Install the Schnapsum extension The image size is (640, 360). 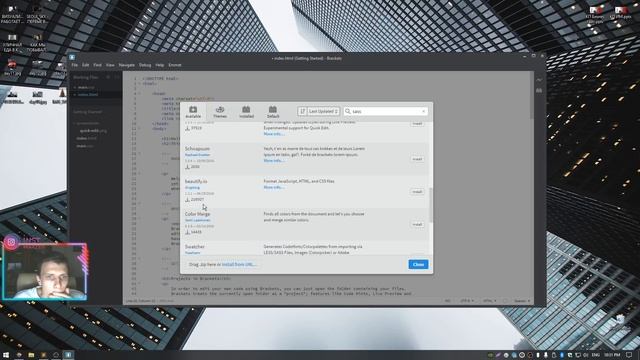tap(417, 159)
